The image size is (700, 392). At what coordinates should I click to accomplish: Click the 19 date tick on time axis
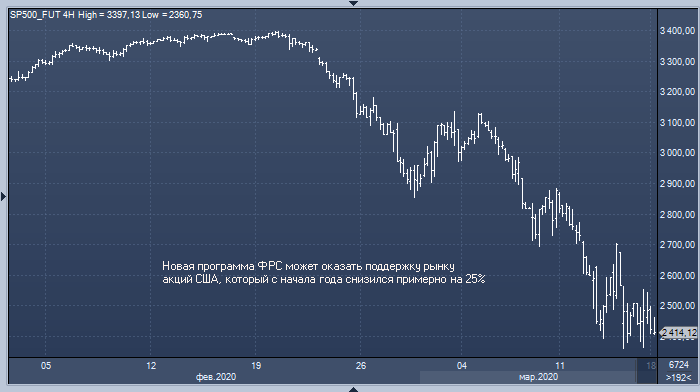click(256, 366)
